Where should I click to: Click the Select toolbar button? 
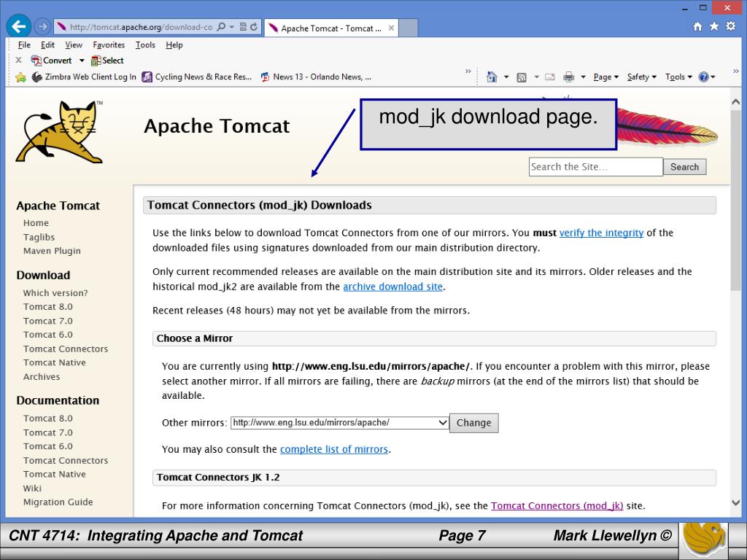pyautogui.click(x=107, y=61)
